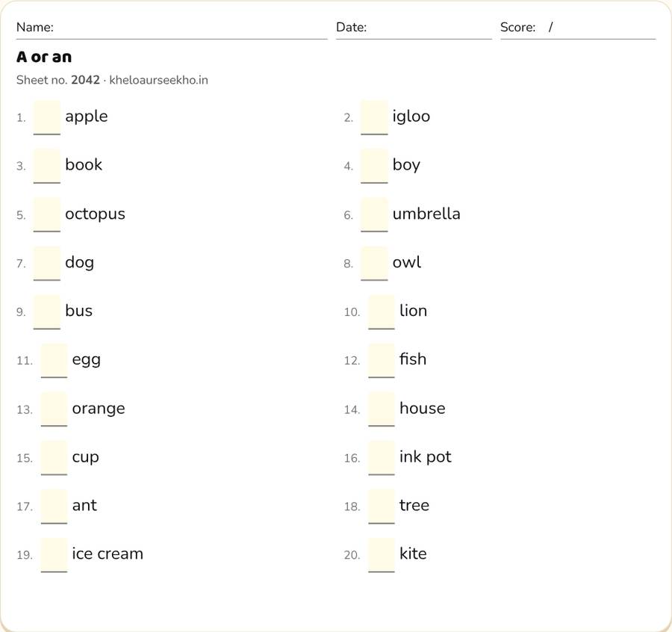
Task: Click the Name field line
Action: pos(172,28)
